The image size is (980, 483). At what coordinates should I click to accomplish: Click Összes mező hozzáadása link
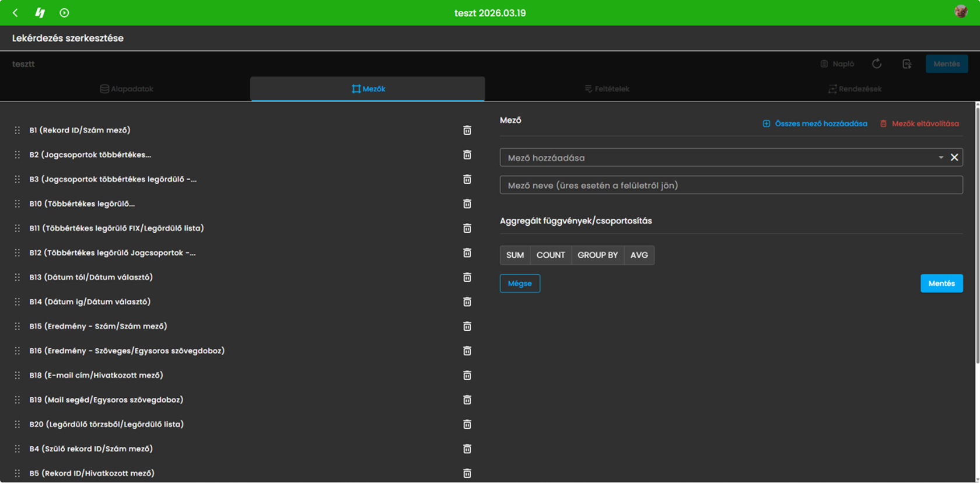pos(815,124)
